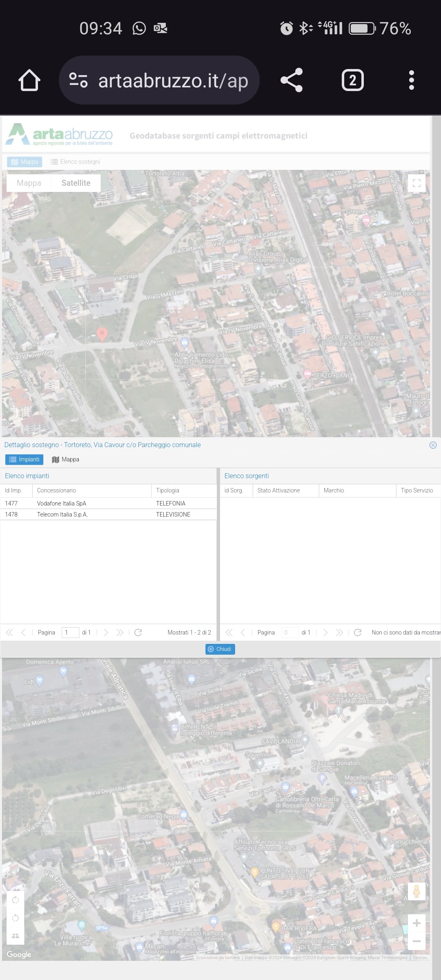Select row 1478 Telecom Italia S.p.A.
Viewport: 441px width, 980px height.
click(x=108, y=514)
